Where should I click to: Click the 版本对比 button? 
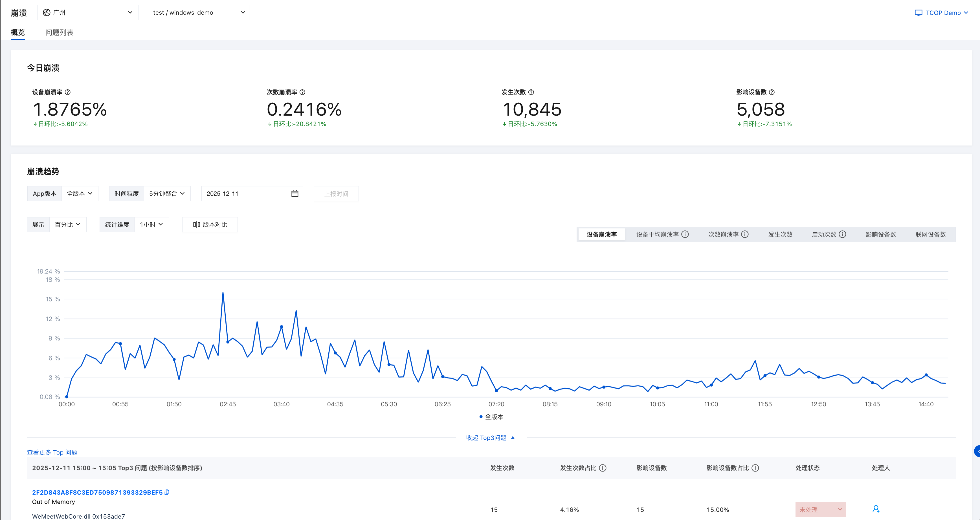pyautogui.click(x=210, y=225)
